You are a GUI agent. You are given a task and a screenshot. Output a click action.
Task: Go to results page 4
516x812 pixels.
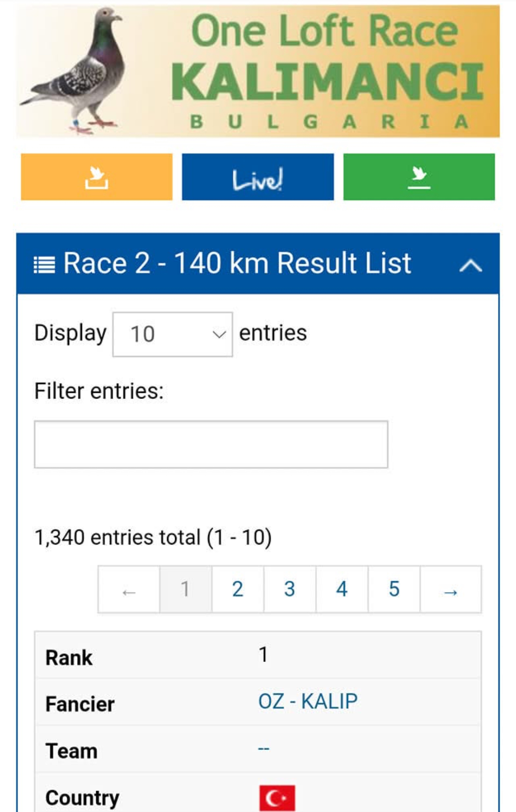click(x=342, y=590)
